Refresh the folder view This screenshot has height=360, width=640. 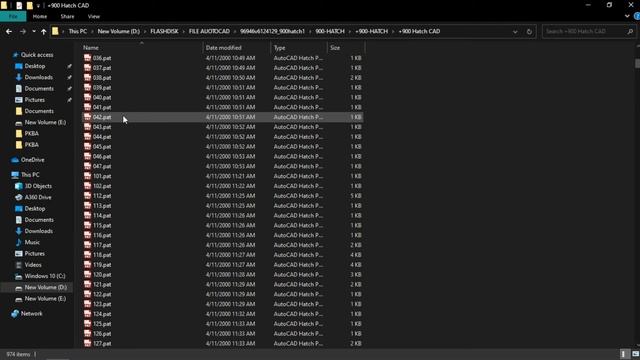point(529,31)
